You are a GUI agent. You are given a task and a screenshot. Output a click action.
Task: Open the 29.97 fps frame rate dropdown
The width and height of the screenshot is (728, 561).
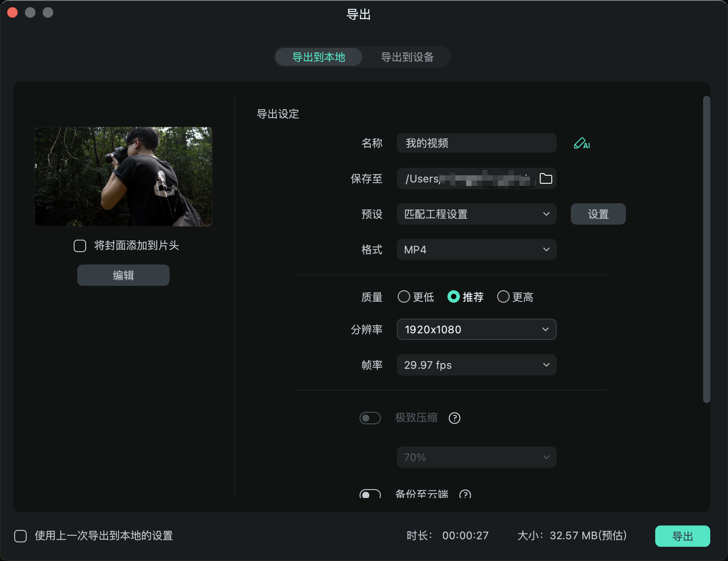click(476, 365)
